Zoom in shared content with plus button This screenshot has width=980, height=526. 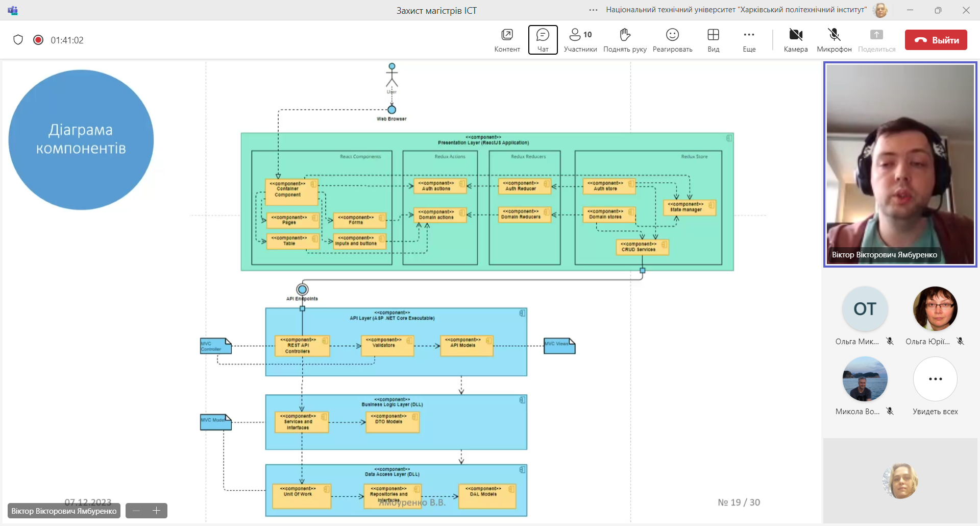tap(157, 511)
